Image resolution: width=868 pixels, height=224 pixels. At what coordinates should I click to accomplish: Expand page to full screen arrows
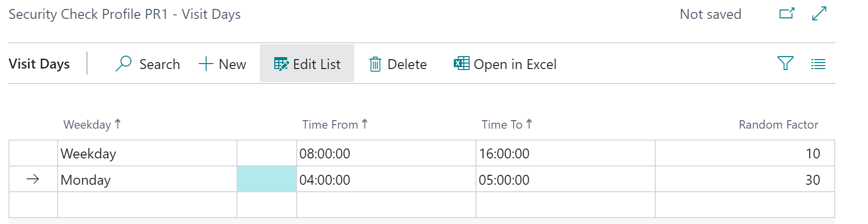[819, 13]
